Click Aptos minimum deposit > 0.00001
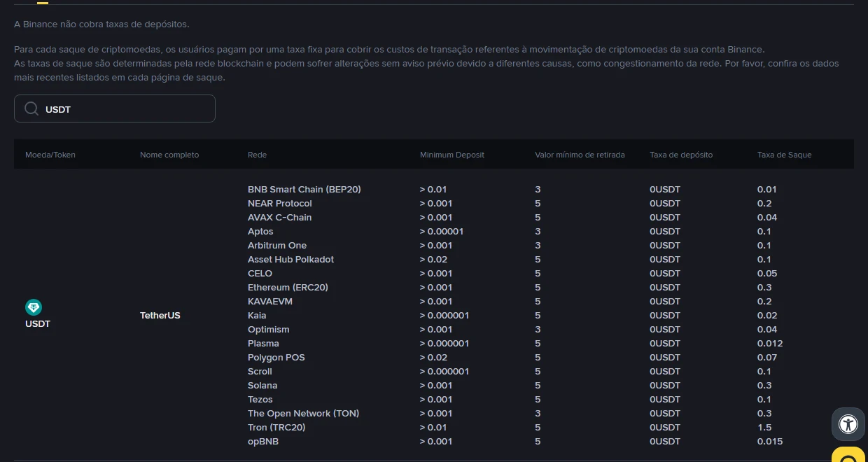The width and height of the screenshot is (868, 462). click(x=442, y=231)
